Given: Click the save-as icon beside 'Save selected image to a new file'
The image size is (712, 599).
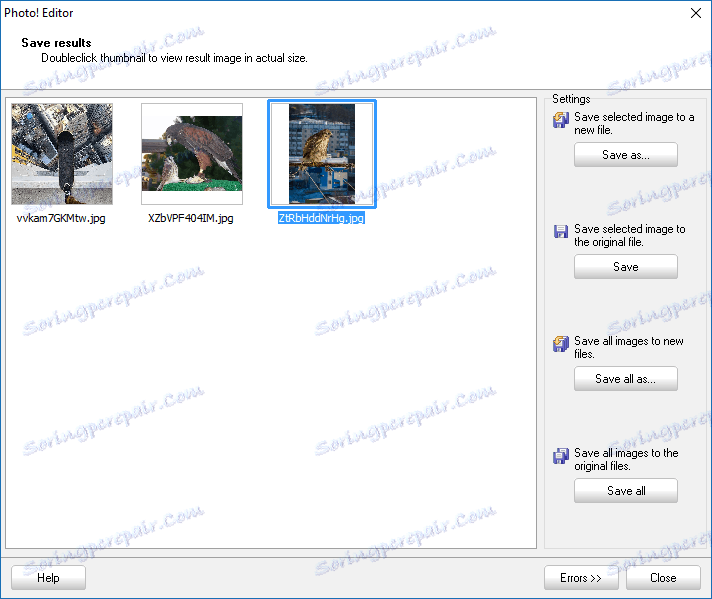Looking at the screenshot, I should 561,120.
